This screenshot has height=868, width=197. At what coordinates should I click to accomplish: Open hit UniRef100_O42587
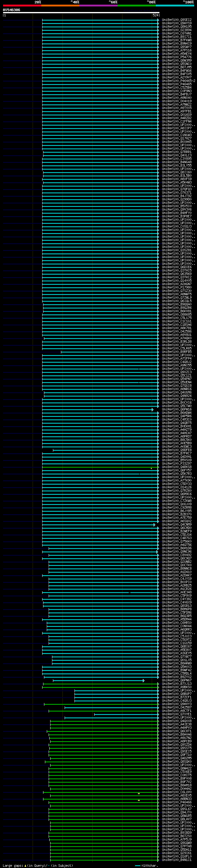[x=177, y=708]
